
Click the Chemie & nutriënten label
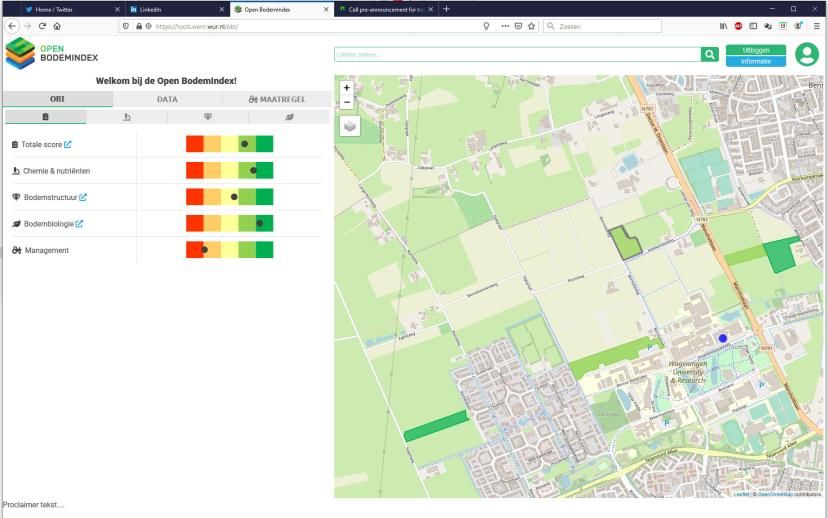point(57,171)
